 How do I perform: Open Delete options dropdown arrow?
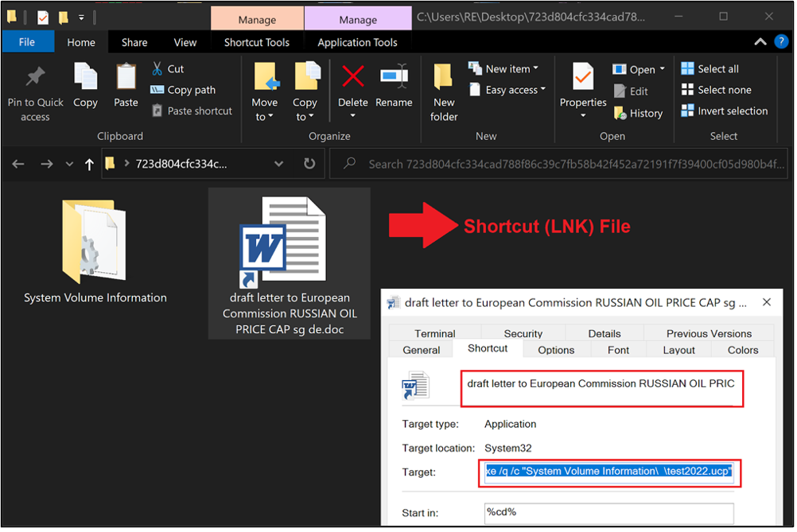click(352, 116)
